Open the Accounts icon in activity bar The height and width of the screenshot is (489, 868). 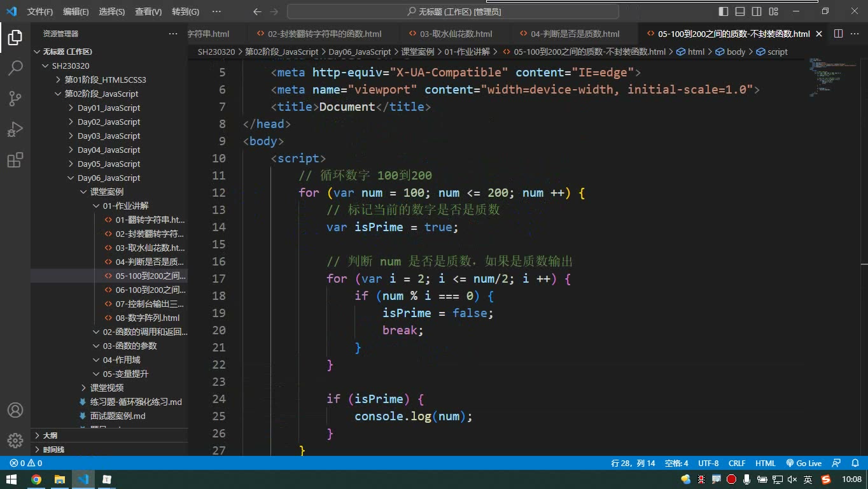pyautogui.click(x=15, y=410)
